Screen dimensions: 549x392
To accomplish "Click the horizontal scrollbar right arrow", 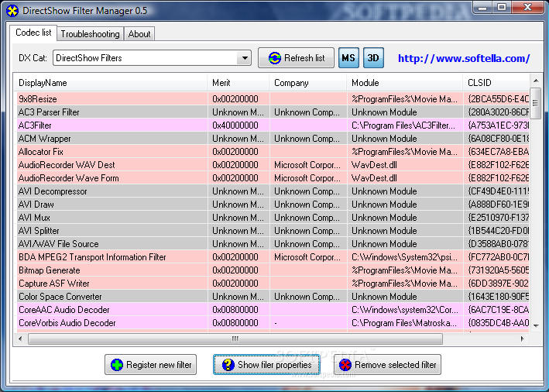I will [523, 339].
